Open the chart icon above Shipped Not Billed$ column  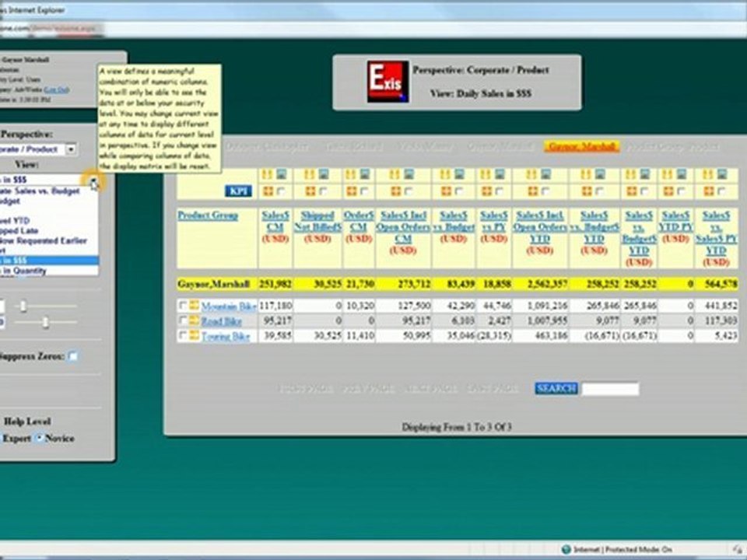tap(324, 173)
